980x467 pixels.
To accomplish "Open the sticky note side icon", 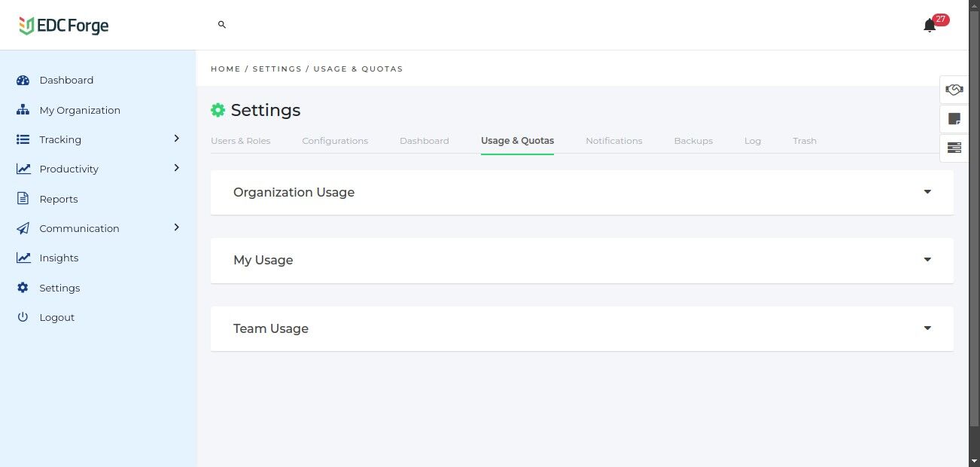I will coord(954,118).
